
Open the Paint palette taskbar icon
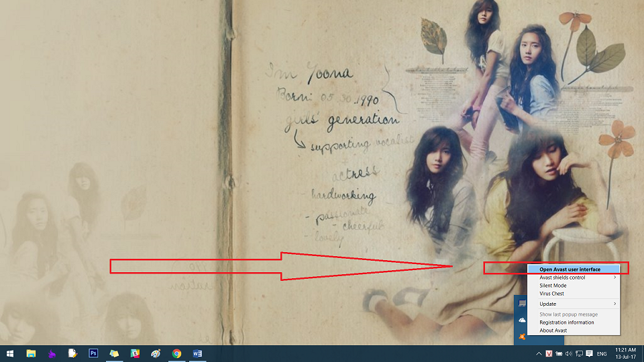click(156, 353)
